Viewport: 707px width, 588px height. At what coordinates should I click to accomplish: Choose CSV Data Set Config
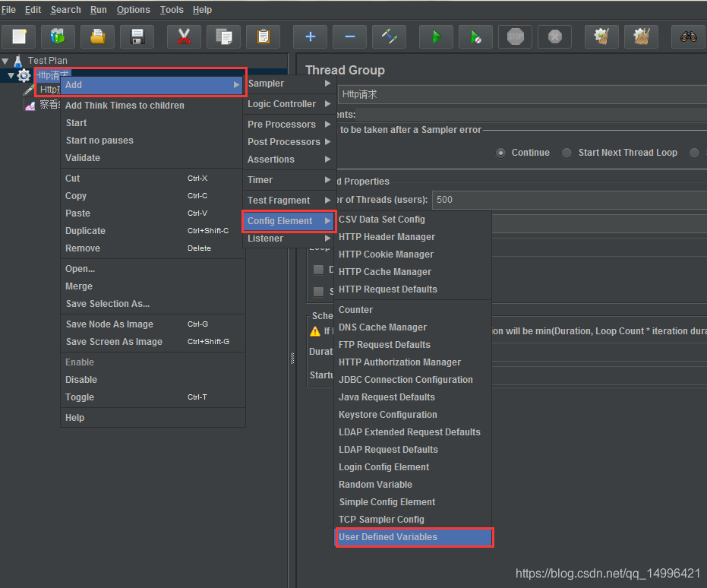click(x=412, y=219)
